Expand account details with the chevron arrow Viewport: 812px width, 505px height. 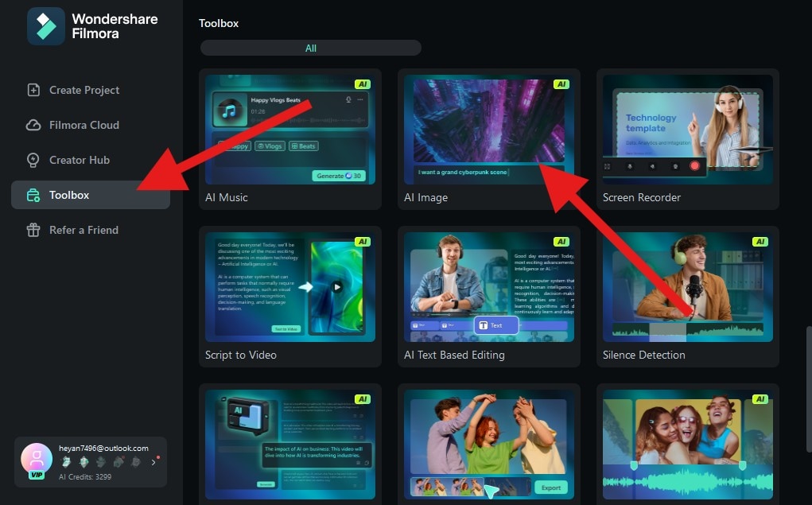click(x=153, y=462)
